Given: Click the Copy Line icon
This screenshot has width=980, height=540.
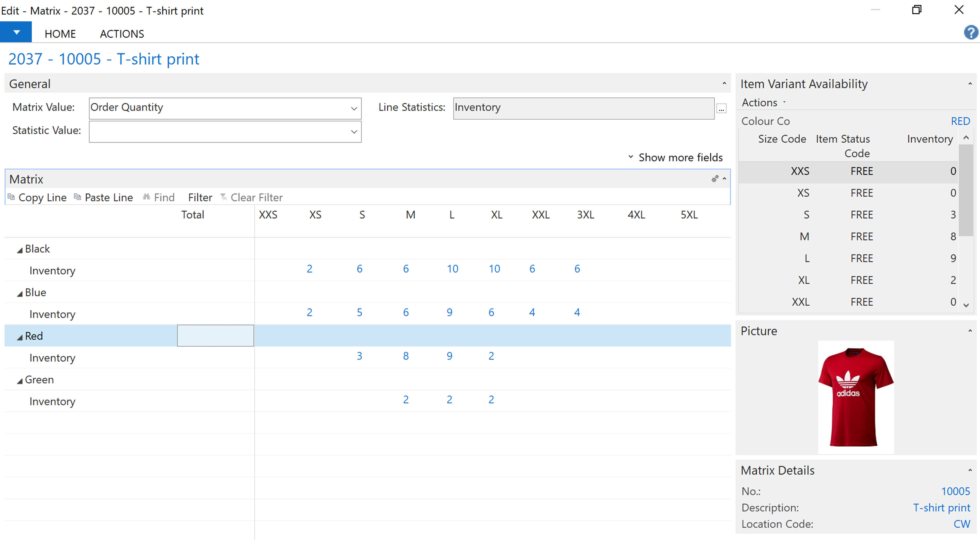Looking at the screenshot, I should (x=11, y=197).
